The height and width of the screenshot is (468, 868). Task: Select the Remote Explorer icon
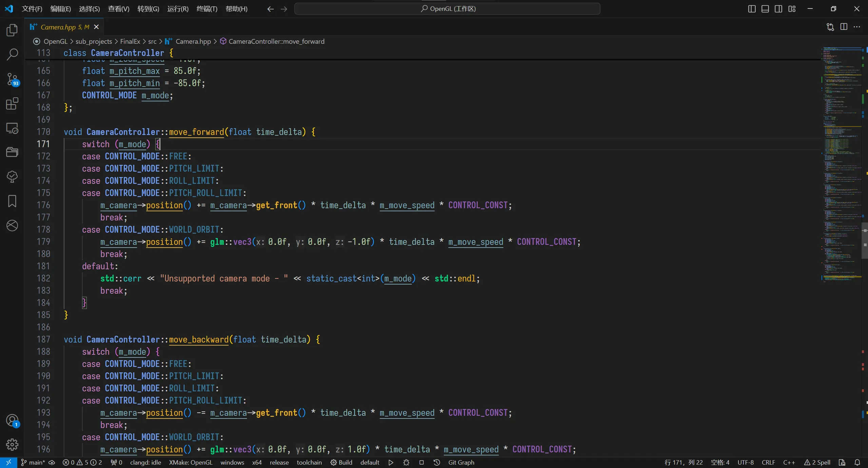tap(12, 128)
